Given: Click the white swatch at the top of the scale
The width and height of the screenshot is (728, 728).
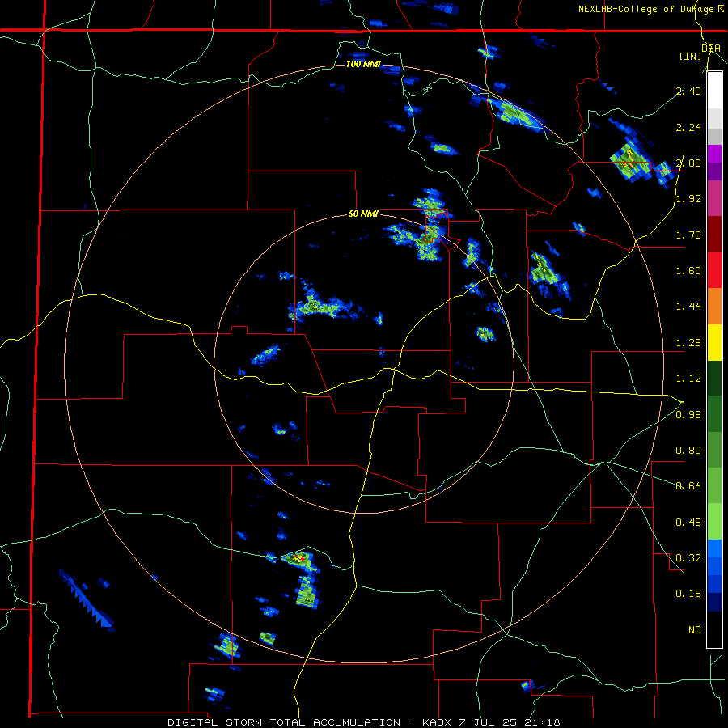Looking at the screenshot, I should point(714,90).
